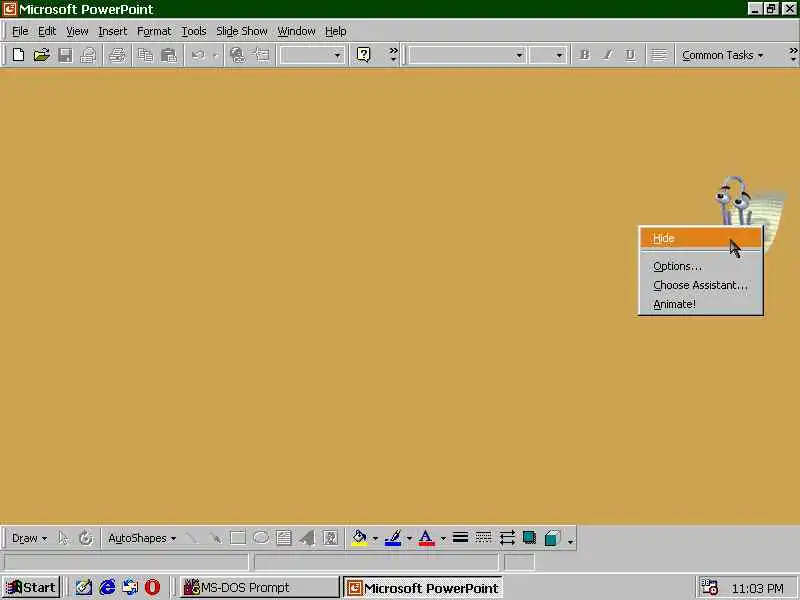Choose Hide in assistant context menu

[701, 238]
